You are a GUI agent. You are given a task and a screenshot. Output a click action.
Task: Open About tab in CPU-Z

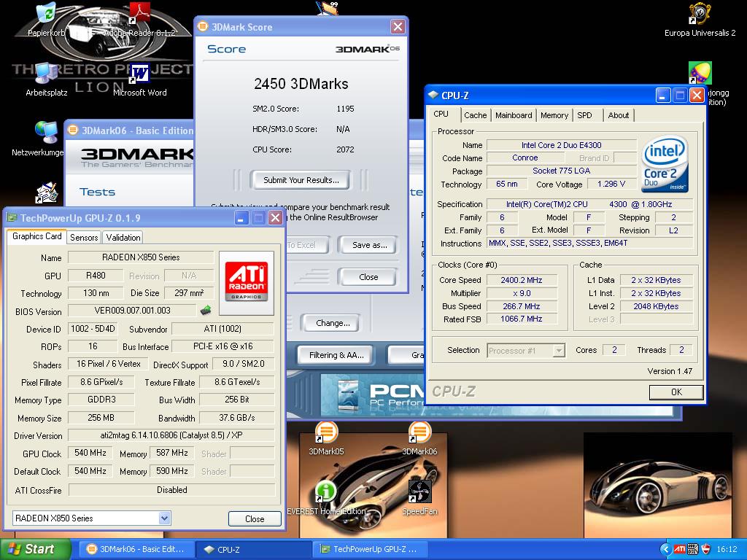[619, 115]
